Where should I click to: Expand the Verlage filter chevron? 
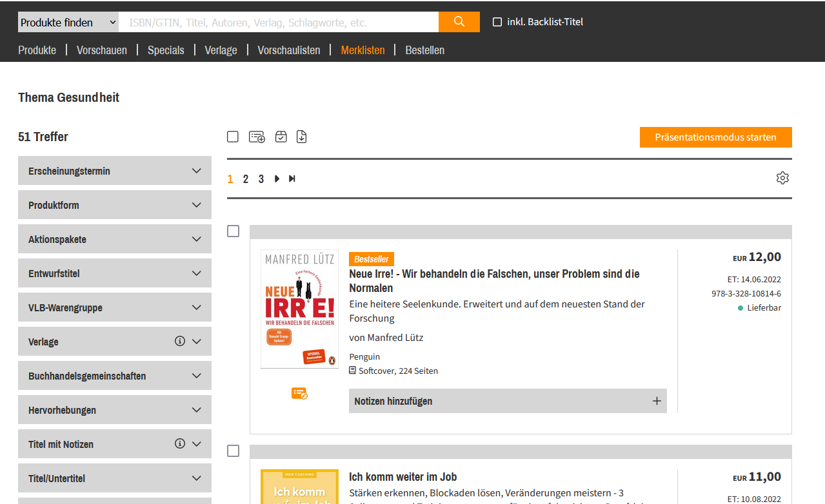point(197,342)
